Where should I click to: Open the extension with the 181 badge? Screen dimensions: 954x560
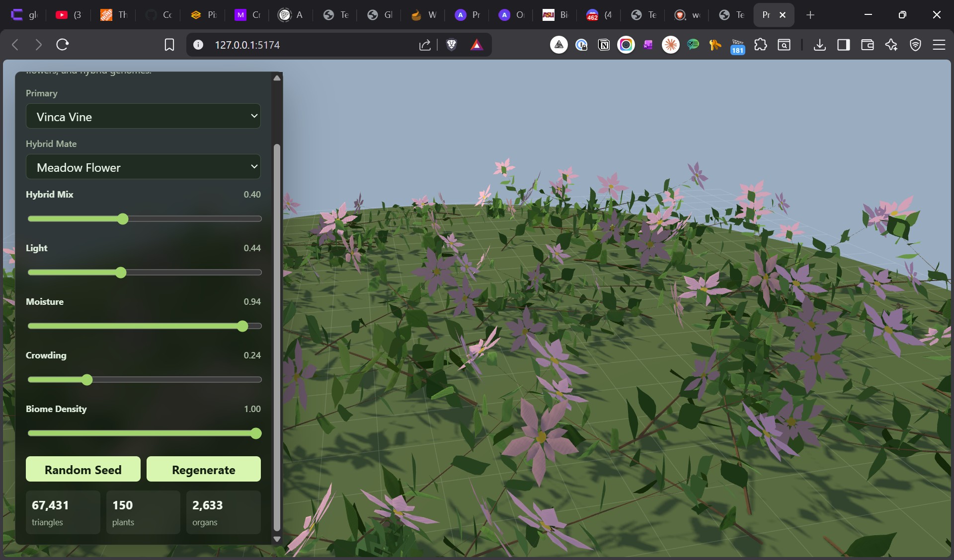[738, 46]
